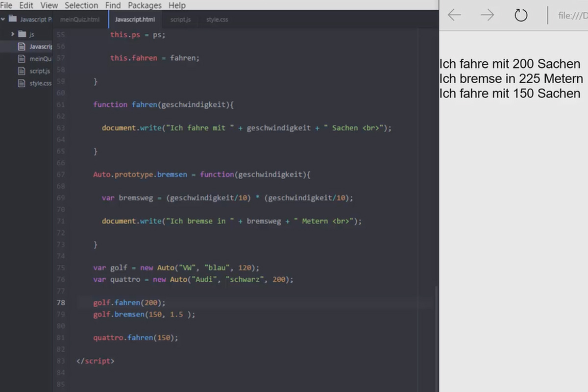Open meinQuiz file in the tree view
Image resolution: width=588 pixels, height=392 pixels.
point(41,59)
